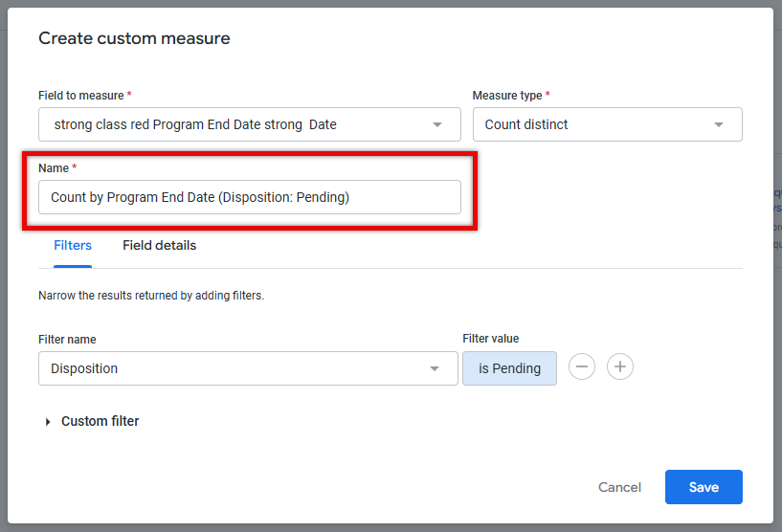Click the plus icon to add filter
The height and width of the screenshot is (532, 782).
tap(620, 367)
